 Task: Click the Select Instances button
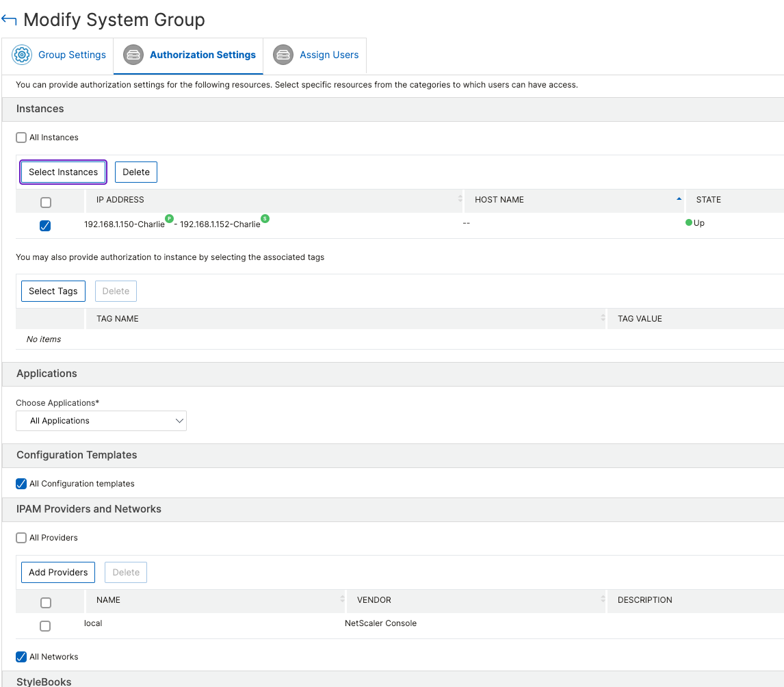click(x=63, y=172)
